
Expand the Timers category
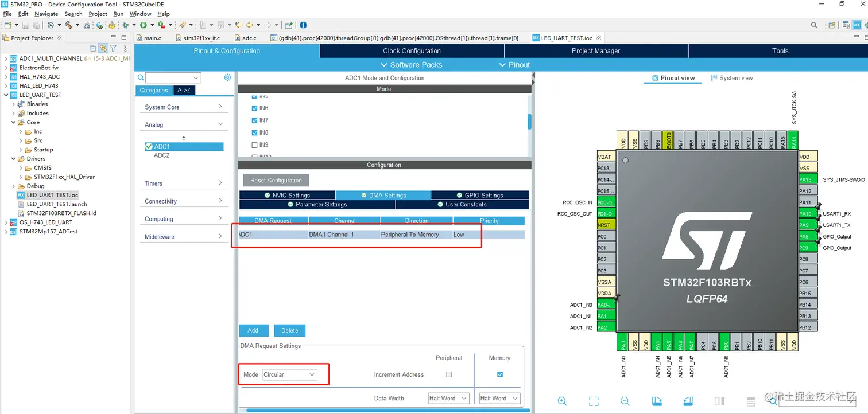pyautogui.click(x=183, y=183)
